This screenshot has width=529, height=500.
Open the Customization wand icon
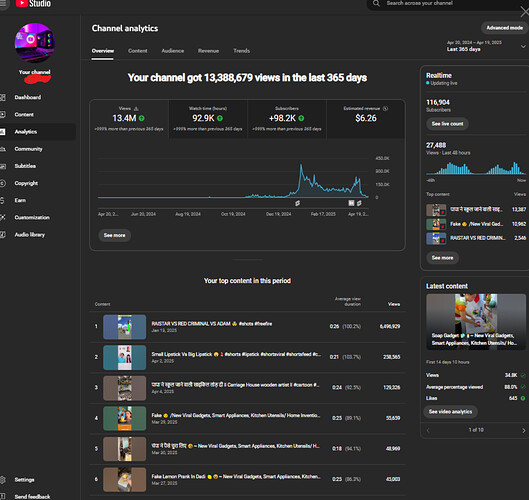click(x=3, y=218)
